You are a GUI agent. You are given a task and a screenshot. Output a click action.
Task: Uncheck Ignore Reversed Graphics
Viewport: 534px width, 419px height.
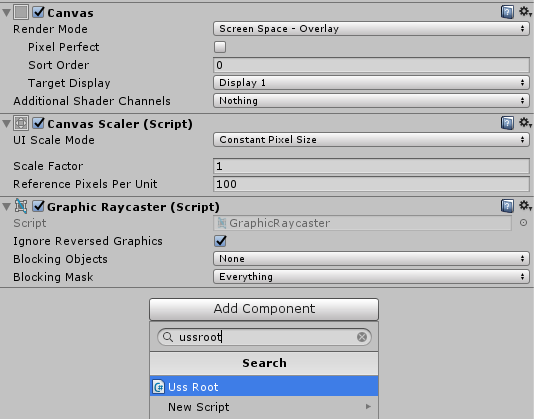220,241
